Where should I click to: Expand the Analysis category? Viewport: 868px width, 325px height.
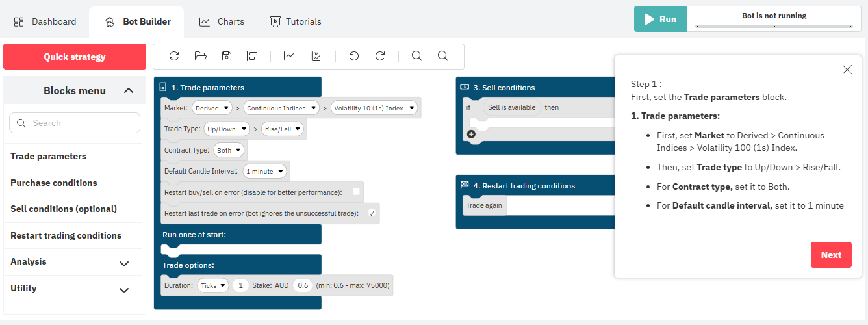click(124, 263)
